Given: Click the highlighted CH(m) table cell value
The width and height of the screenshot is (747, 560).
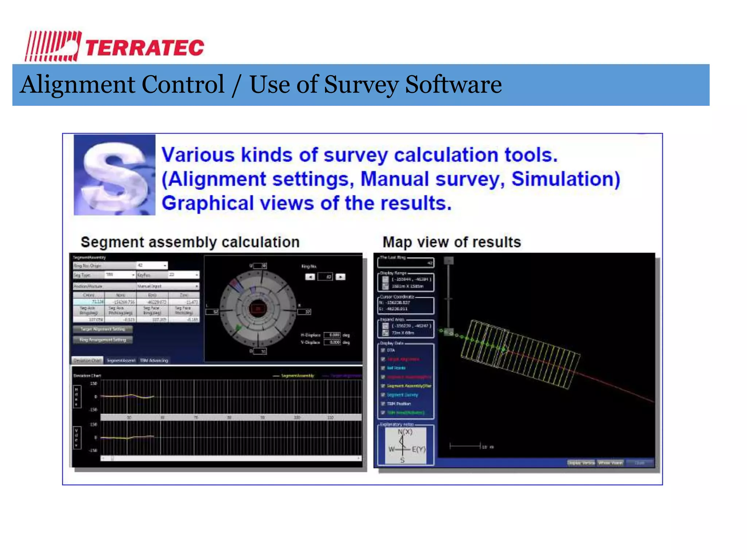Looking at the screenshot, I should pyautogui.click(x=89, y=302).
